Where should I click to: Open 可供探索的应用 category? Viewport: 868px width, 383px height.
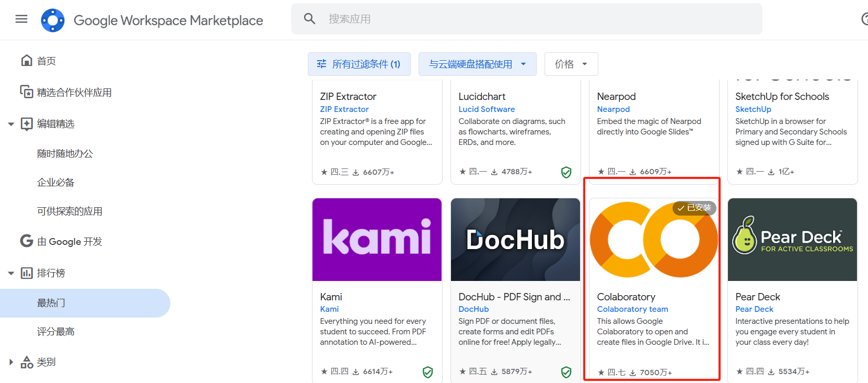[x=70, y=211]
